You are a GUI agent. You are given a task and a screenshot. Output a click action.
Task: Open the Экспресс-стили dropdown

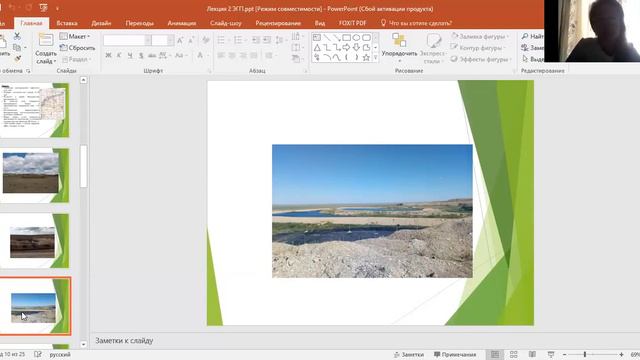click(432, 48)
